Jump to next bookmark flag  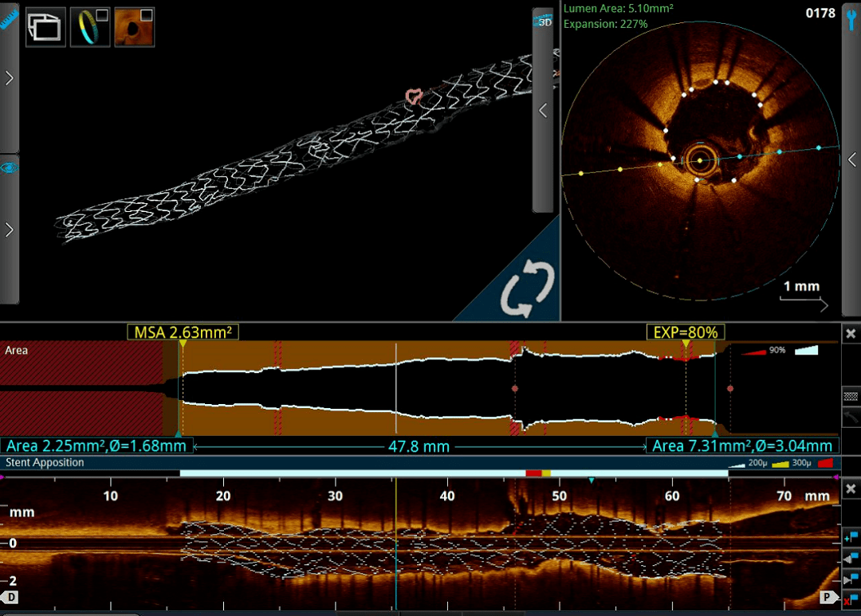click(x=851, y=577)
